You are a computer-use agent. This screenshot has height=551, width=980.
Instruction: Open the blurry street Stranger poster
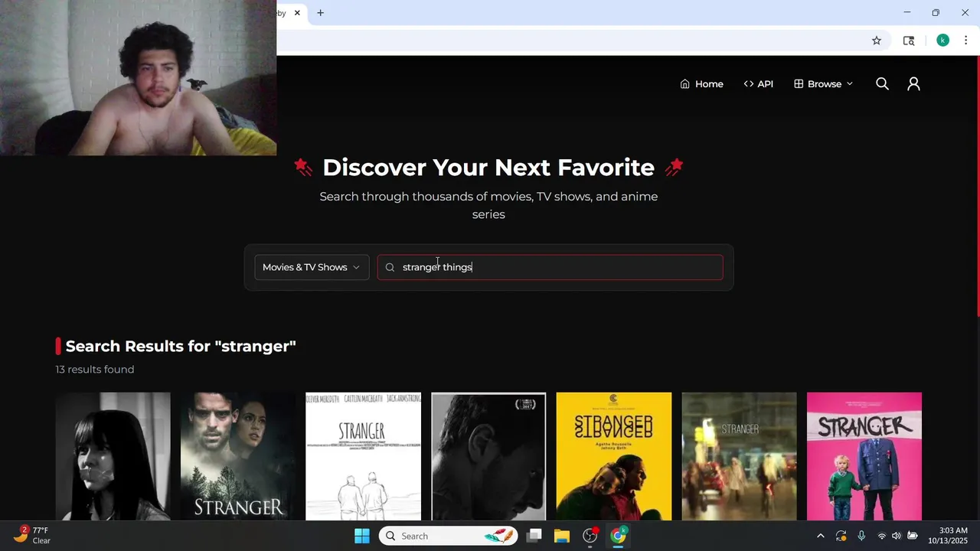coord(739,456)
